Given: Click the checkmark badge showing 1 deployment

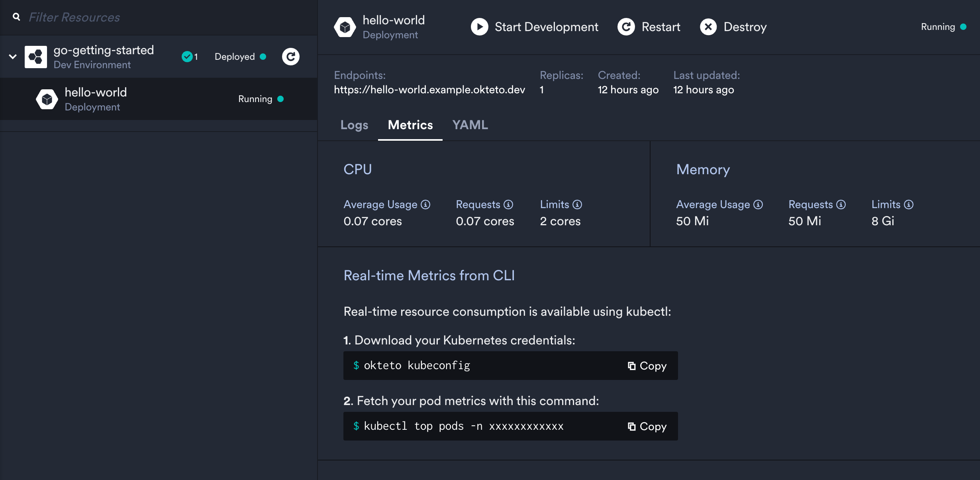Looking at the screenshot, I should click(x=187, y=57).
